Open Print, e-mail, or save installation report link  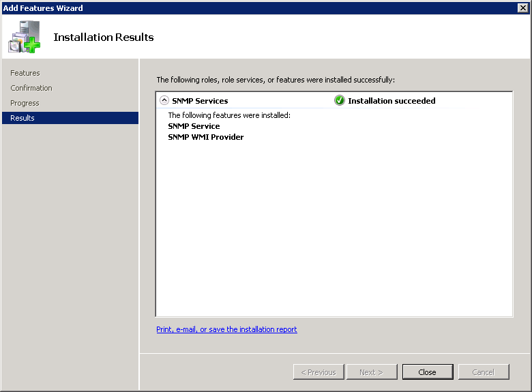(226, 329)
